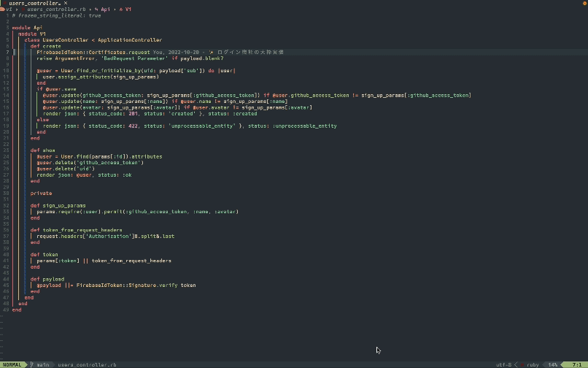Click the orange dot at top right
588x368 pixels.
coord(585,3)
